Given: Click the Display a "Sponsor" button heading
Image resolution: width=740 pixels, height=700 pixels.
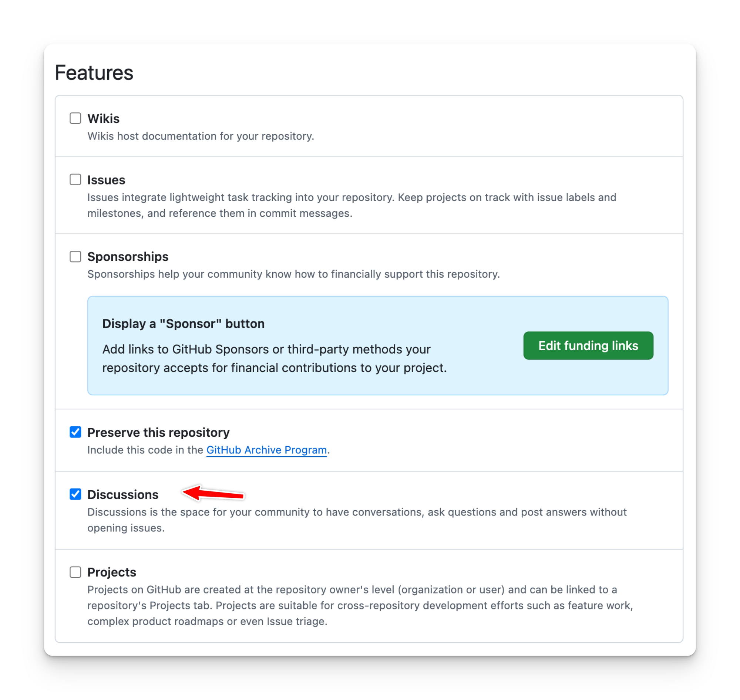Looking at the screenshot, I should click(183, 324).
